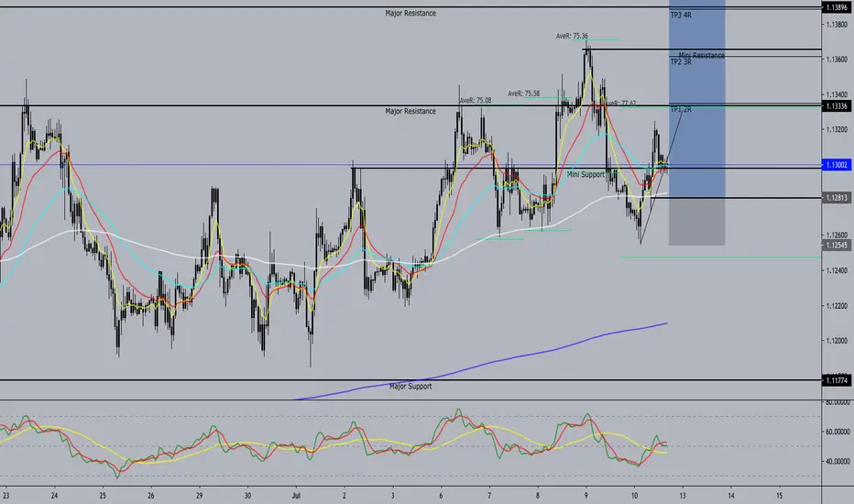854x504 pixels.
Task: Click the AveR: 75.58 label
Action: (x=524, y=93)
